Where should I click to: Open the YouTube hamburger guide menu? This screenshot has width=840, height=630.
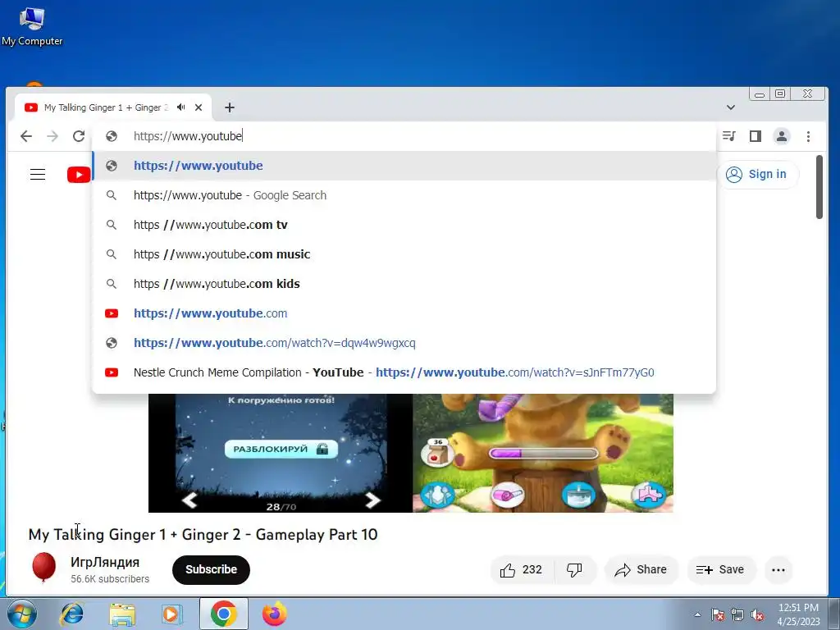pyautogui.click(x=38, y=174)
